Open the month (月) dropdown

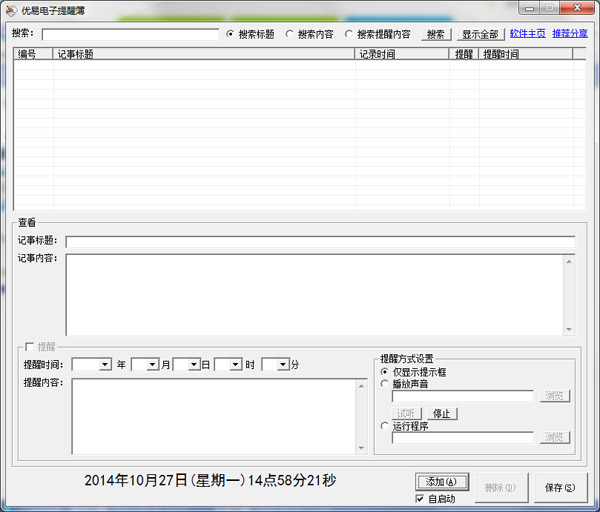pyautogui.click(x=153, y=364)
